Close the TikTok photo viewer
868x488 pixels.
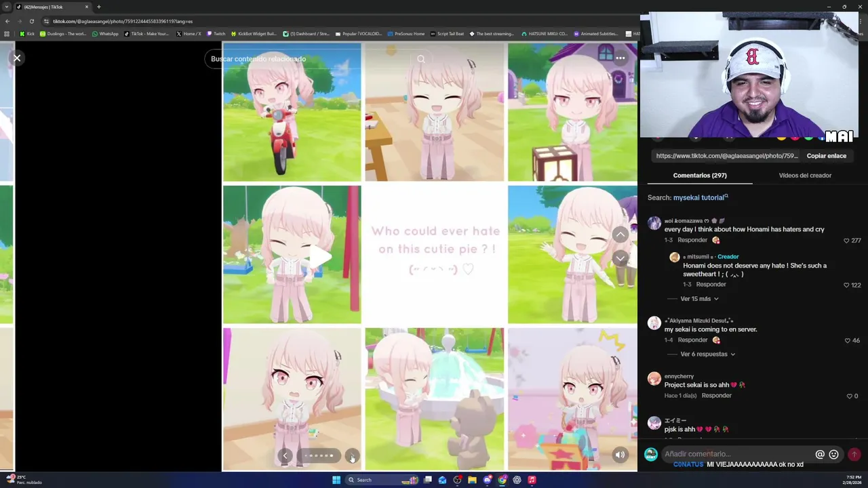[17, 58]
